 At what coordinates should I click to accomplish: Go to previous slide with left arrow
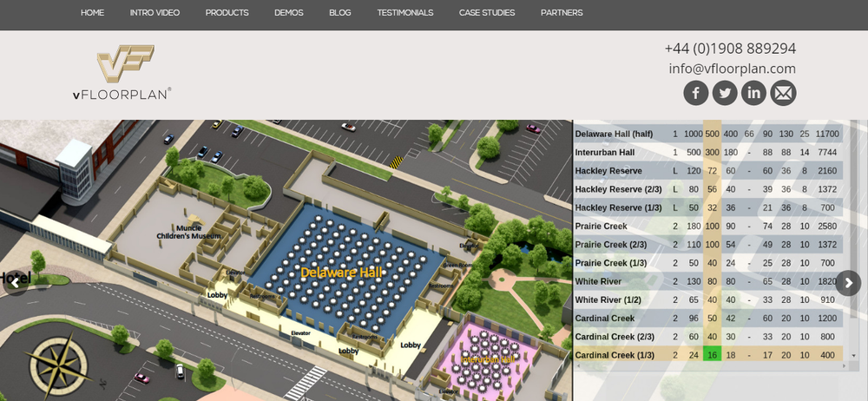(x=15, y=283)
